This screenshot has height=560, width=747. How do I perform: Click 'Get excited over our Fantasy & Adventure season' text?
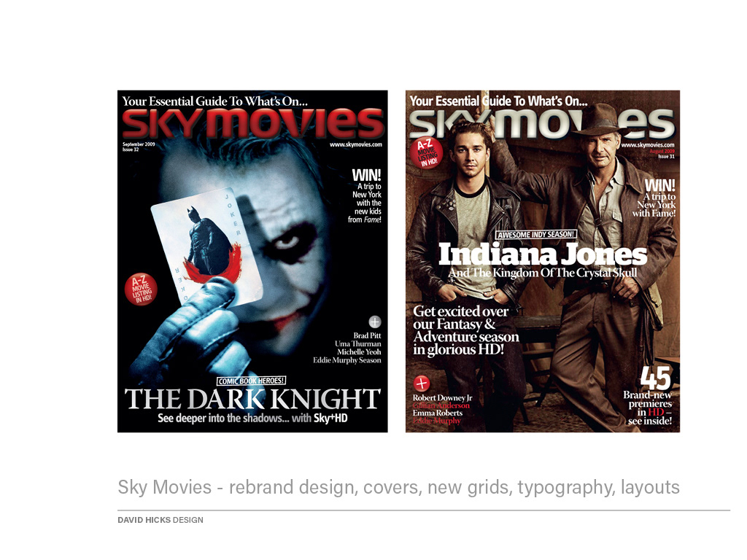point(466,330)
